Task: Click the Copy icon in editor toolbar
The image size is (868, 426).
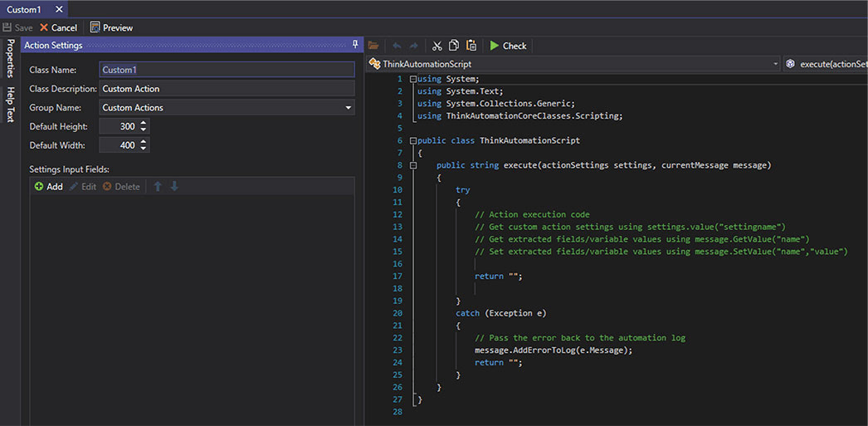Action: [454, 46]
